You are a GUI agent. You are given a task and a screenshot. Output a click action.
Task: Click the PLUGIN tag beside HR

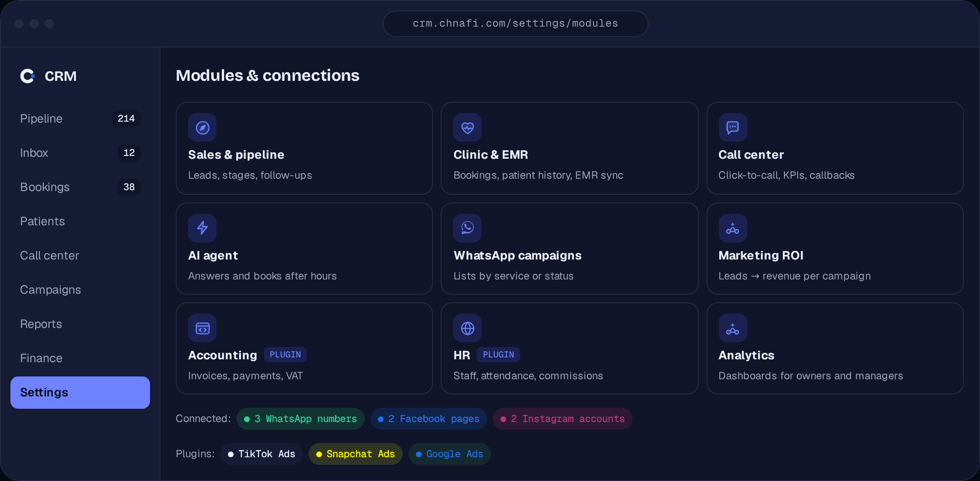pyautogui.click(x=499, y=355)
